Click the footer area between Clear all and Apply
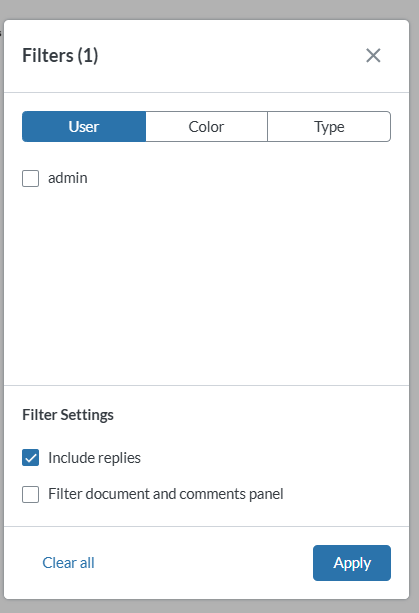 (x=203, y=563)
